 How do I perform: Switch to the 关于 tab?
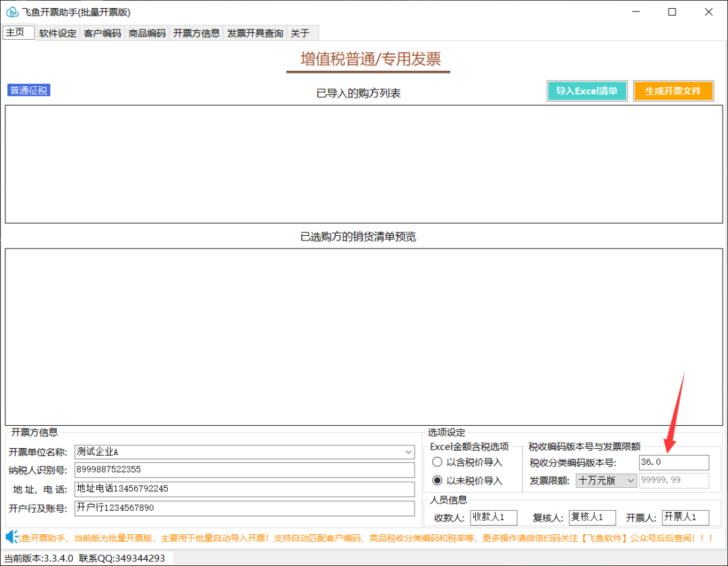(x=301, y=32)
